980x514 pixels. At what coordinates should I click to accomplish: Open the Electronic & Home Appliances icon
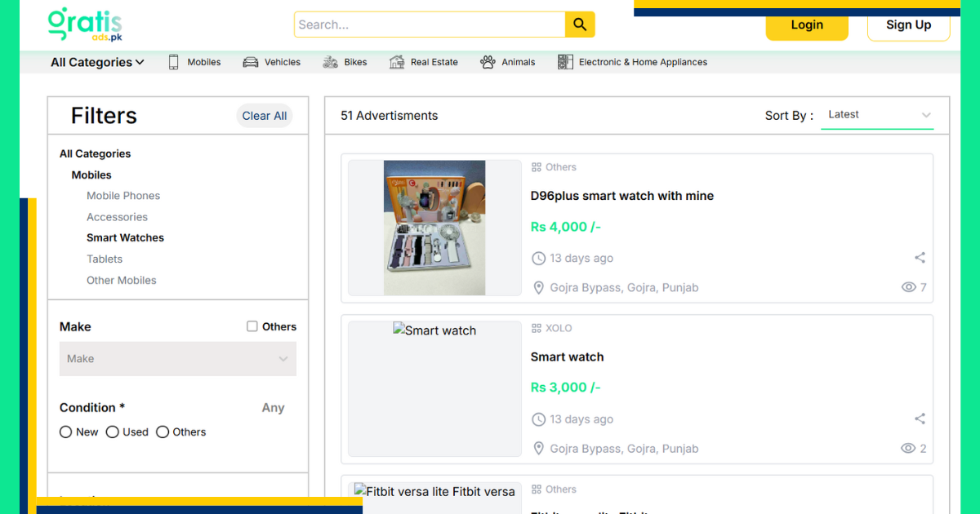[565, 62]
